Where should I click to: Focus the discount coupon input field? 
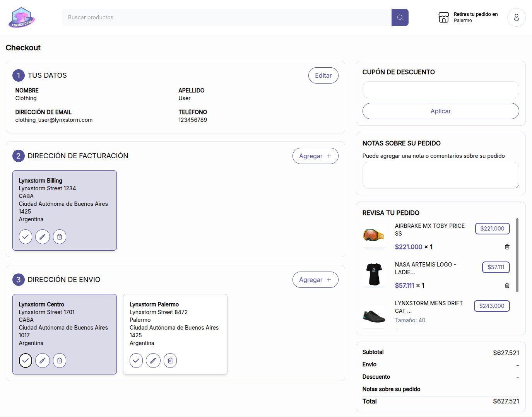click(440, 90)
